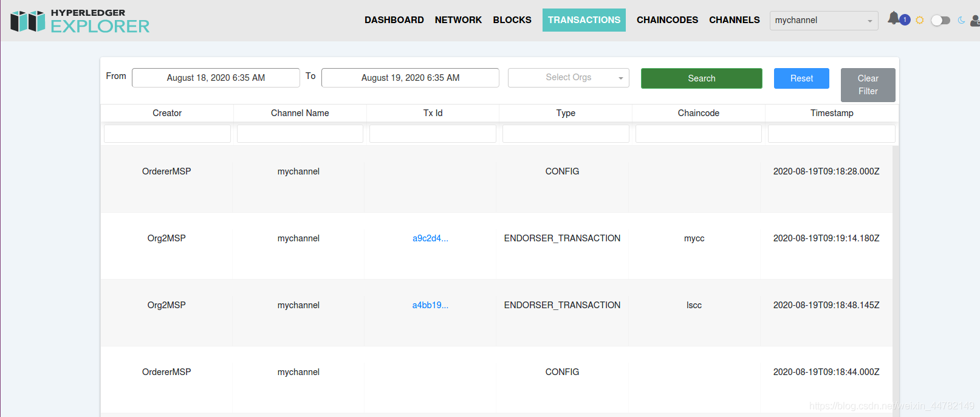This screenshot has width=980, height=417.
Task: Click mychannel cell in the lscc row
Action: [x=298, y=305]
